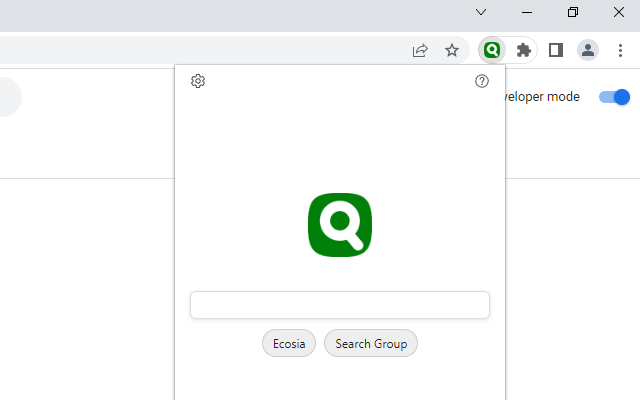640x400 pixels.
Task: Bookmark this page with the star icon
Action: [x=452, y=50]
